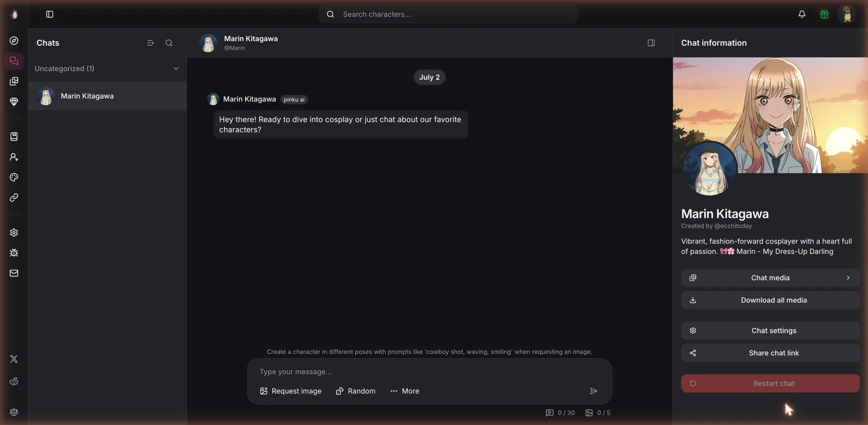Focus the Search characters field

[x=448, y=14]
